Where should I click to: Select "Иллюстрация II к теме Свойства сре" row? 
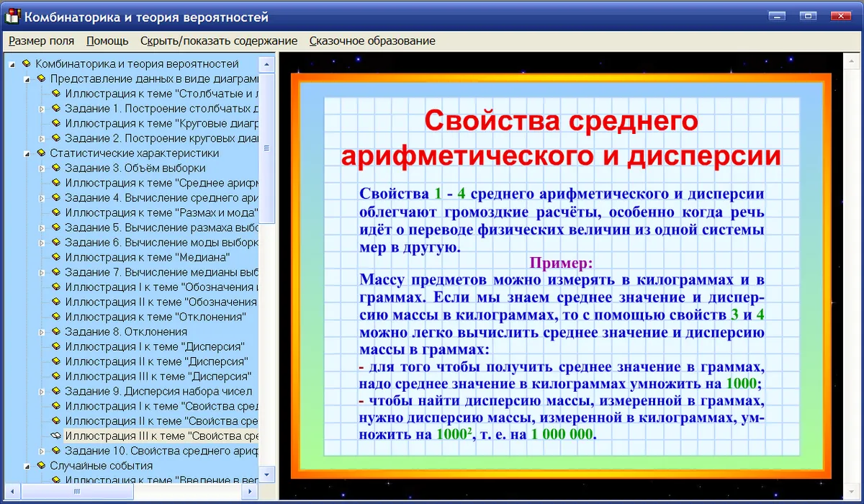click(161, 421)
